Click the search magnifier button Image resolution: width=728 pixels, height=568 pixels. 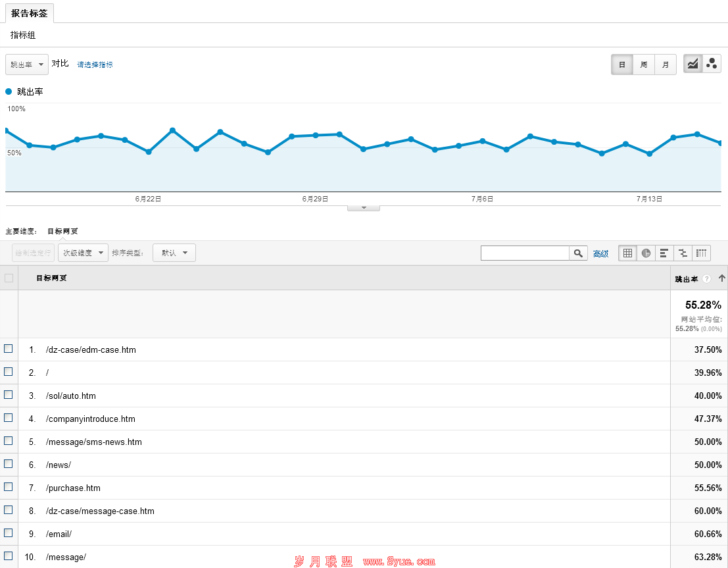click(x=578, y=253)
